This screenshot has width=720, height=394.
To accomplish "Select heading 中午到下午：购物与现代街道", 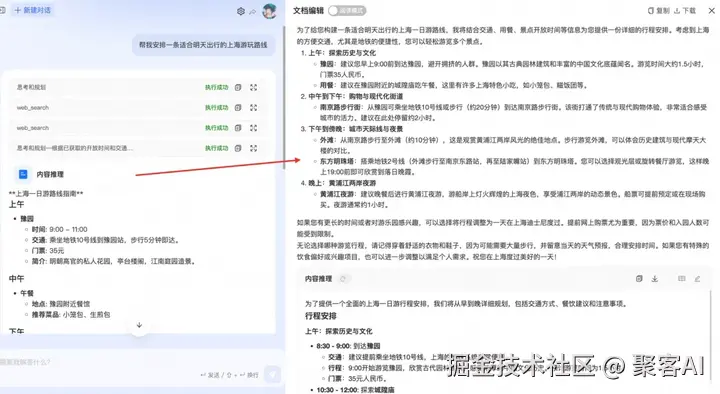I will pos(355,96).
